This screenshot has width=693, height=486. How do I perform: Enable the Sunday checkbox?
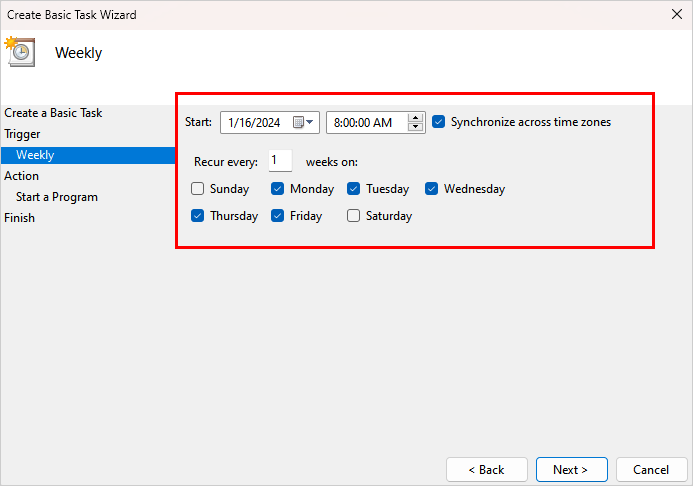198,189
